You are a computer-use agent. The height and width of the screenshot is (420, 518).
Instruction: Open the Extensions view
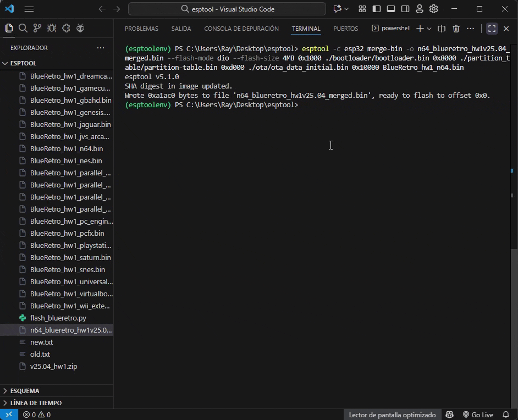click(66, 28)
